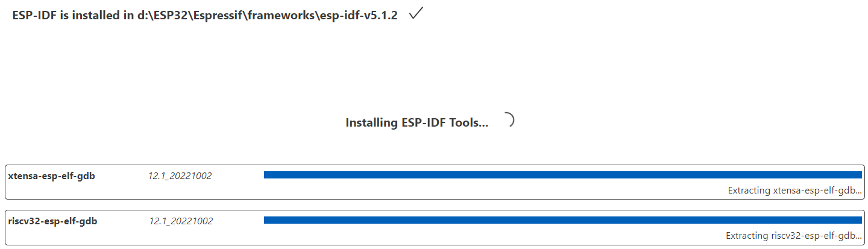Click the xtensa-esp-elf-gdb blue progress bar
This screenshot has height=249, width=868.
562,175
